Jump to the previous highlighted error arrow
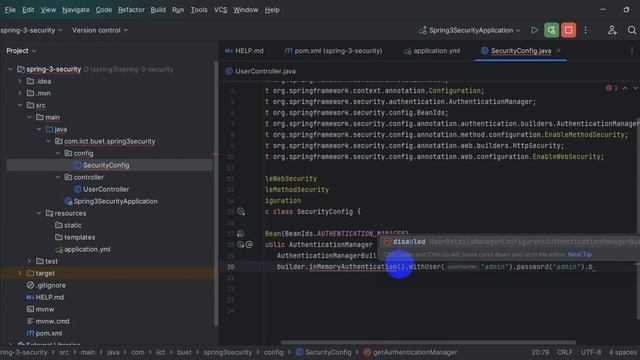Image resolution: width=640 pixels, height=360 pixels. [x=625, y=88]
